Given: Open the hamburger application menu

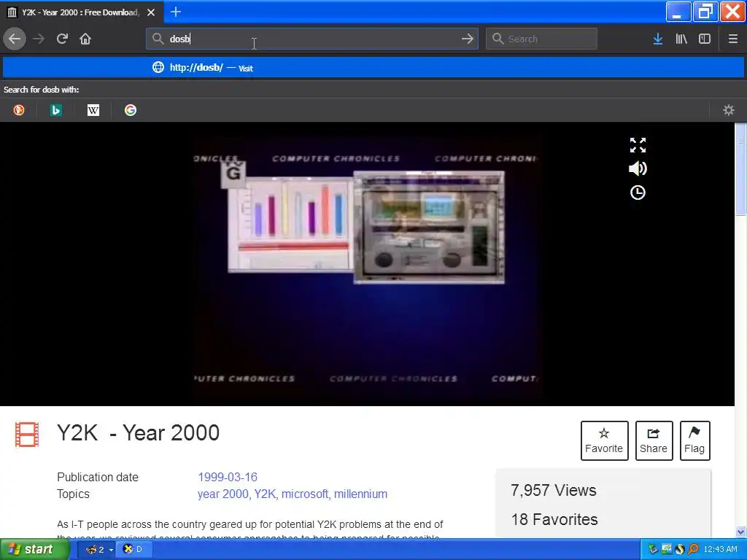Looking at the screenshot, I should [732, 39].
